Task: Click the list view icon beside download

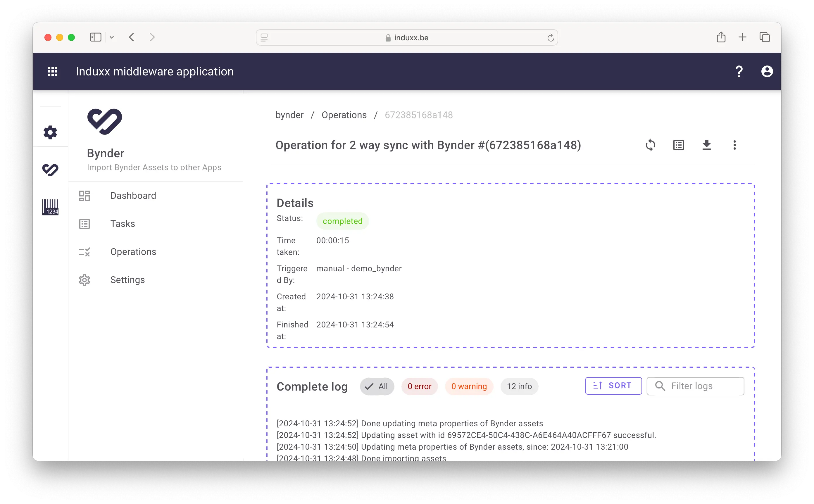Action: (678, 145)
